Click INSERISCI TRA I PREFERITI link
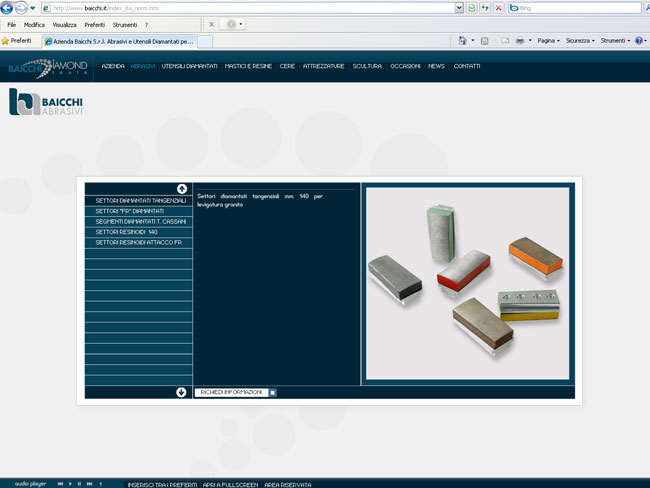This screenshot has width=650, height=488. [x=162, y=485]
